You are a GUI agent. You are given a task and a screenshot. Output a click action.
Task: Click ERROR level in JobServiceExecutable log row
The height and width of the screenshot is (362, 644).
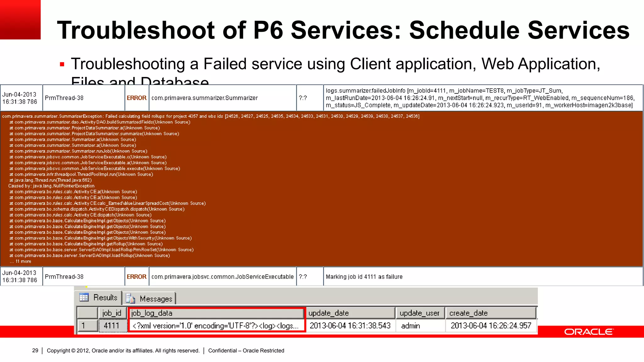pos(136,277)
